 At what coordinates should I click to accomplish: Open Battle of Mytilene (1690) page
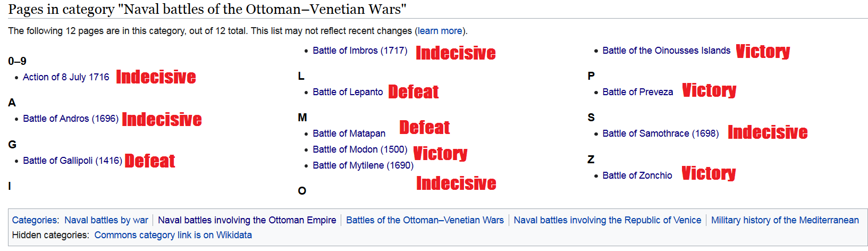[x=363, y=165]
